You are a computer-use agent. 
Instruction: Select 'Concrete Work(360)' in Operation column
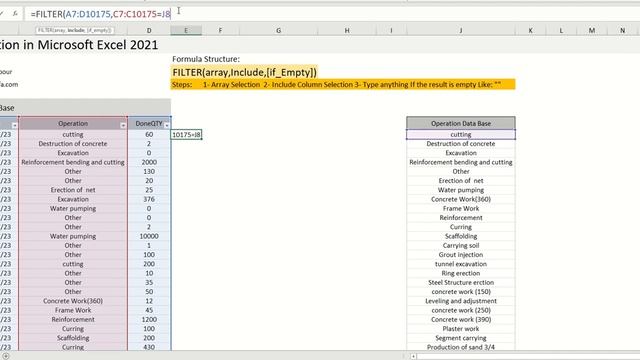pos(73,301)
